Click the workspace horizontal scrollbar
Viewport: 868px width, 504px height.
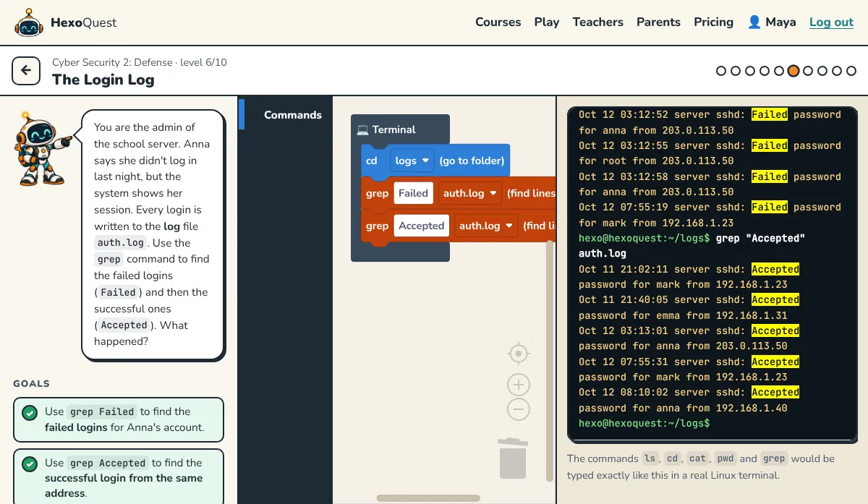428,497
